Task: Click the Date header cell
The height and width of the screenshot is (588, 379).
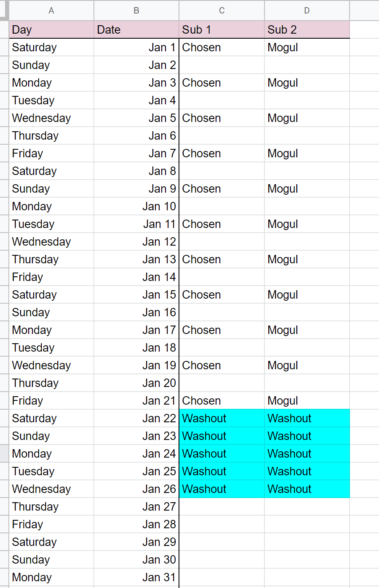Action: click(136, 29)
